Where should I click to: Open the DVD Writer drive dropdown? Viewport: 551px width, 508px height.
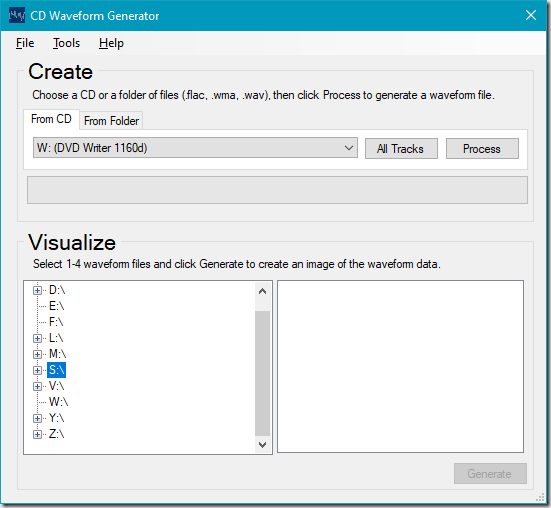(195, 148)
